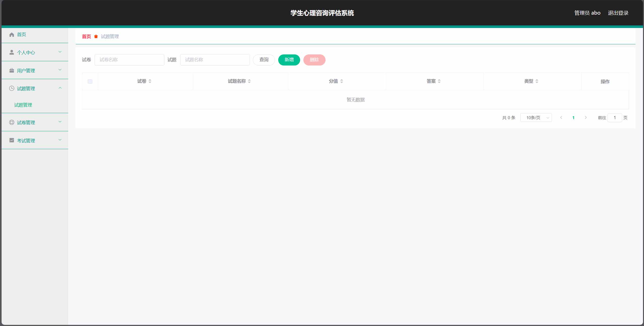Sort by 答案 column arrows
Viewport: 644px width, 326px height.
pyautogui.click(x=439, y=81)
